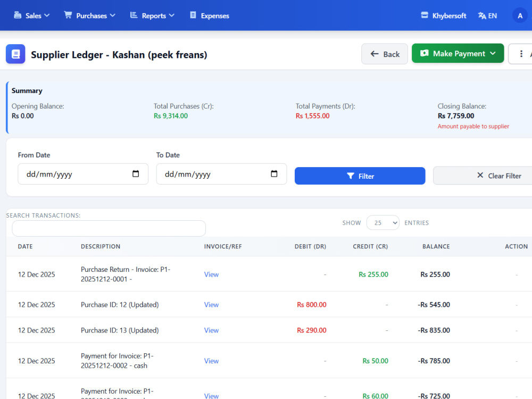Viewport: 532px width, 399px height.
Task: Open the Make Payment dropdown
Action: coord(458,53)
